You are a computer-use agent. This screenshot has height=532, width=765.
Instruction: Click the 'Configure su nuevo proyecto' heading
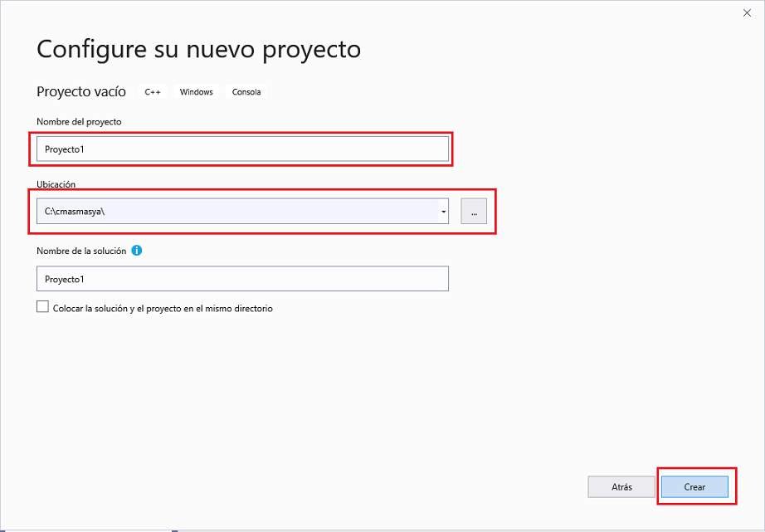click(199, 49)
